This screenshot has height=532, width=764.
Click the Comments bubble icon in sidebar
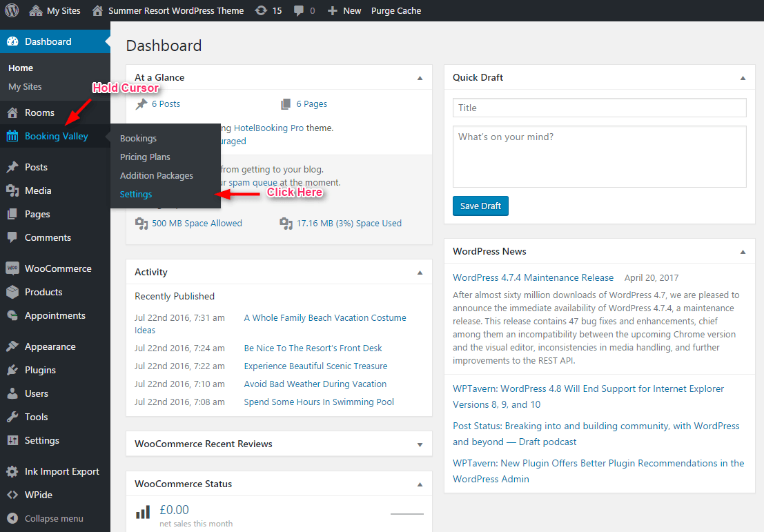12,237
